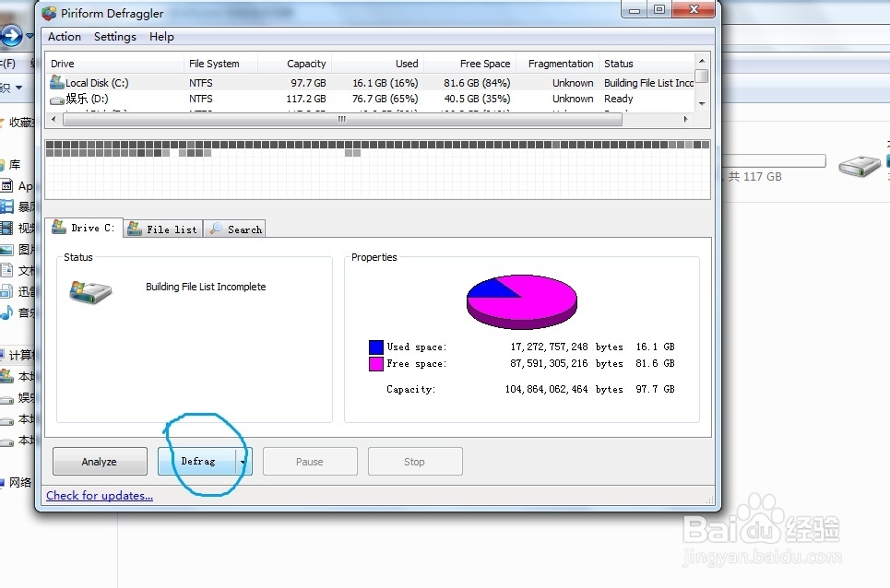Click the music note icon in Explorer sidebar
Viewport: 890px width, 588px height.
click(6, 312)
